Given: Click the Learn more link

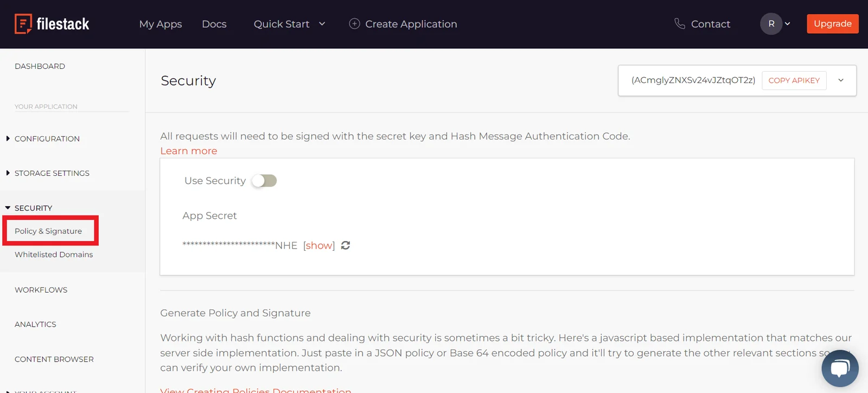Looking at the screenshot, I should [x=189, y=151].
